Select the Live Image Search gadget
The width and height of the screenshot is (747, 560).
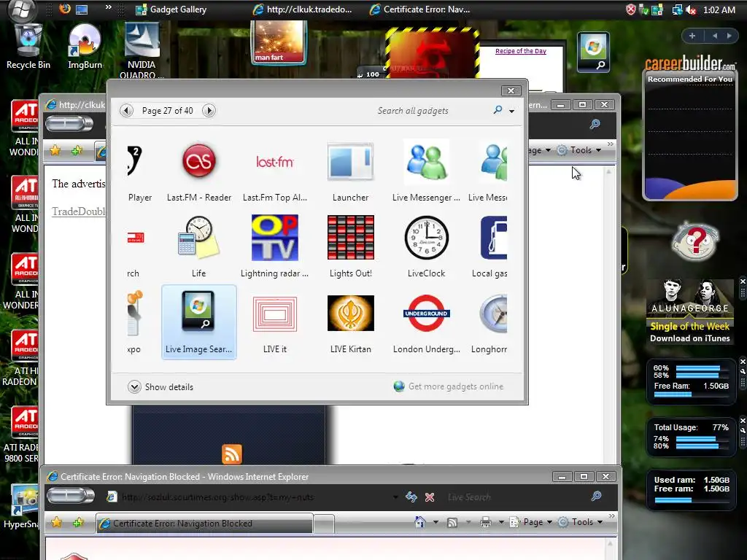point(199,322)
